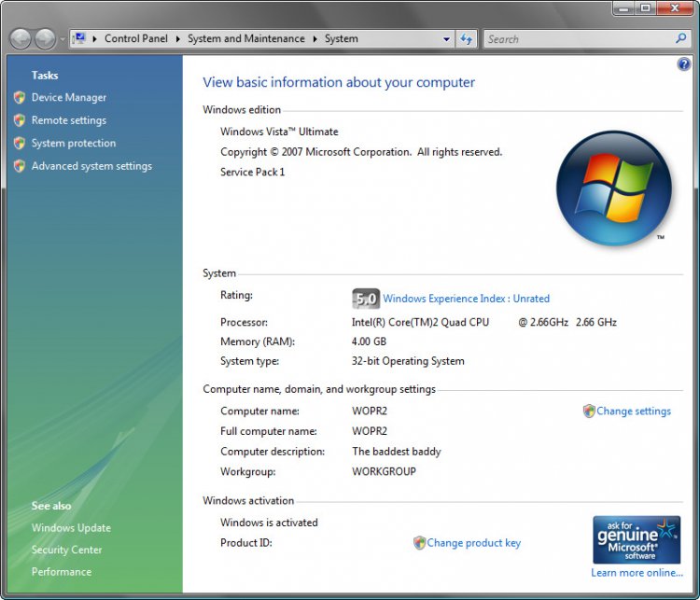The image size is (700, 600).
Task: Click the shield icon beside Remote settings
Action: (x=20, y=120)
